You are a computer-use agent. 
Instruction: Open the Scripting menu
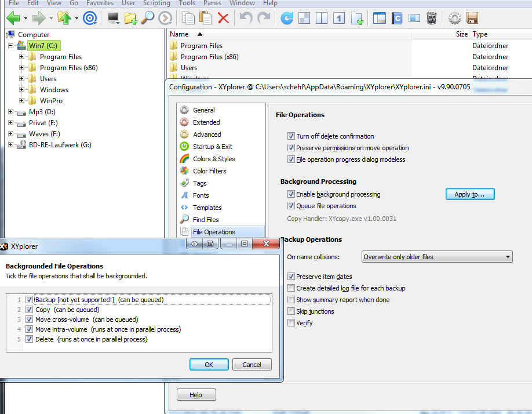pos(156,3)
